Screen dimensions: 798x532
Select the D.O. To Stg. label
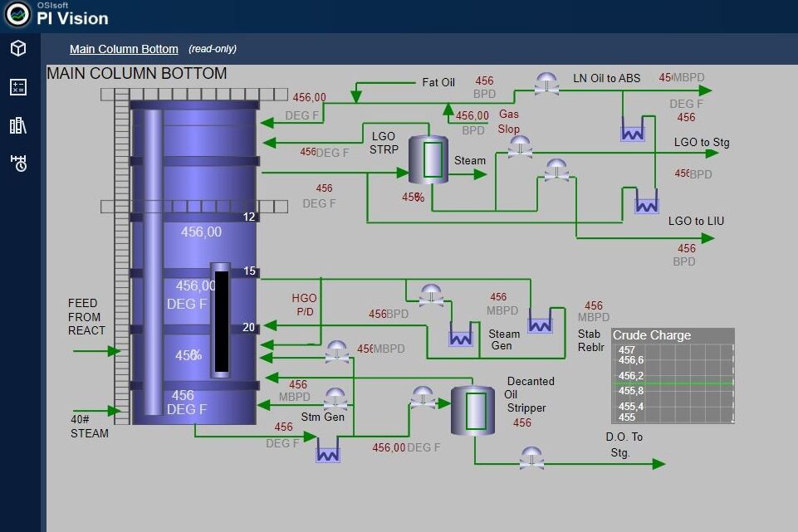pos(624,445)
